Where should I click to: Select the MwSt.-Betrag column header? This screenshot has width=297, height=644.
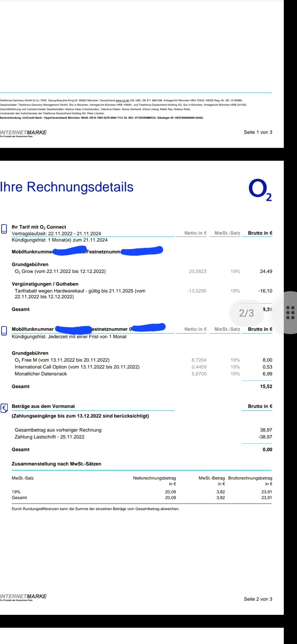click(x=212, y=481)
